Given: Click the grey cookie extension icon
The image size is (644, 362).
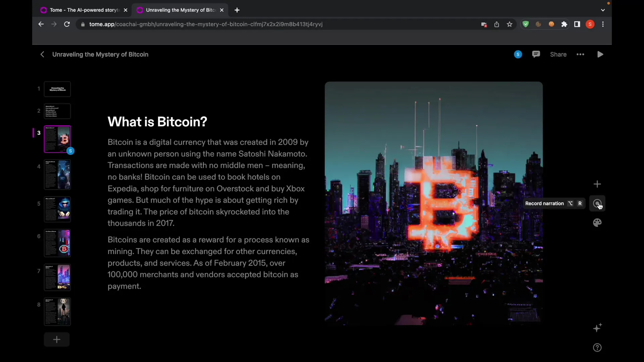Looking at the screenshot, I should [538, 24].
